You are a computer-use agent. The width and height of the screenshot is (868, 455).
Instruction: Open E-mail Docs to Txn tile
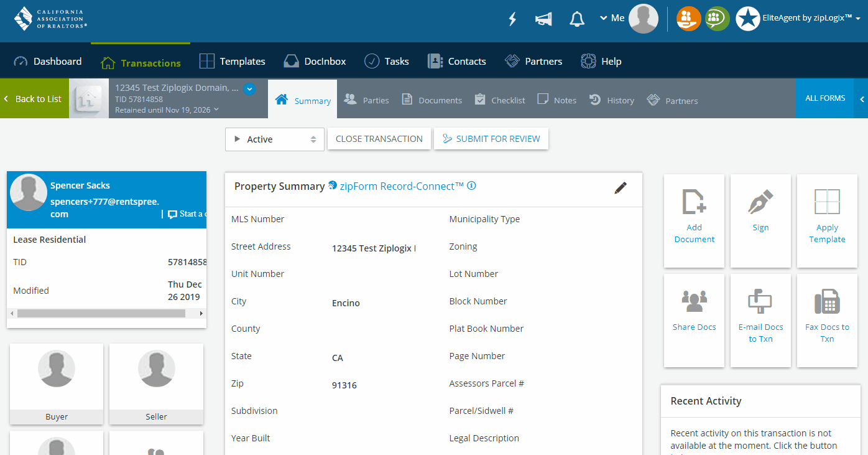(760, 321)
